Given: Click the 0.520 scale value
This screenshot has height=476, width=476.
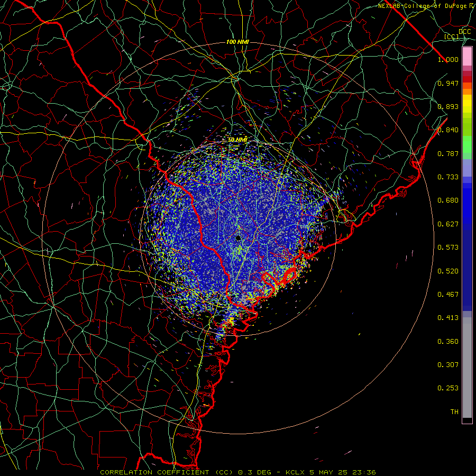Looking at the screenshot, I should pos(448,271).
